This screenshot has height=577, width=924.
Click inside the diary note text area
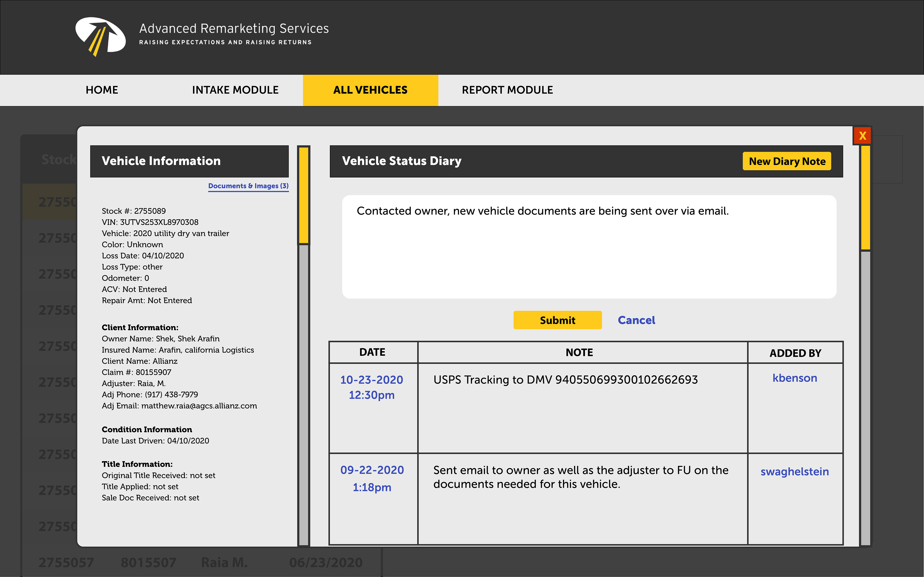(589, 252)
